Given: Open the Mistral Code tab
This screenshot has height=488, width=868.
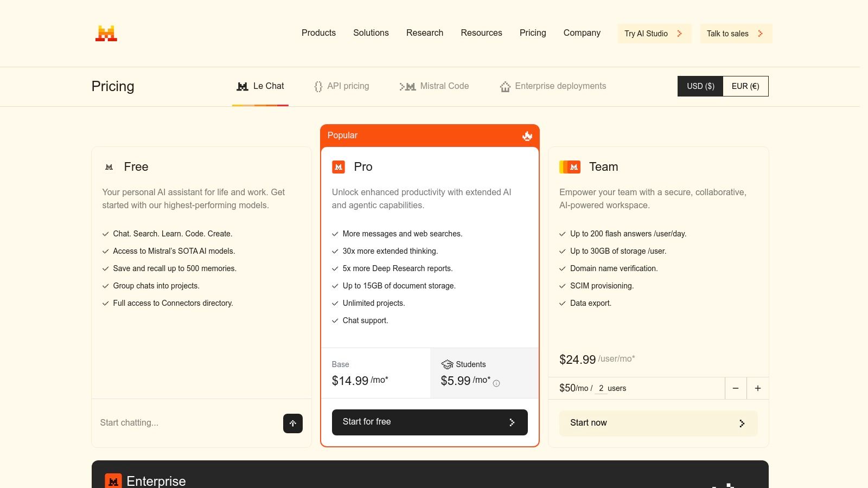Looking at the screenshot, I should point(435,86).
